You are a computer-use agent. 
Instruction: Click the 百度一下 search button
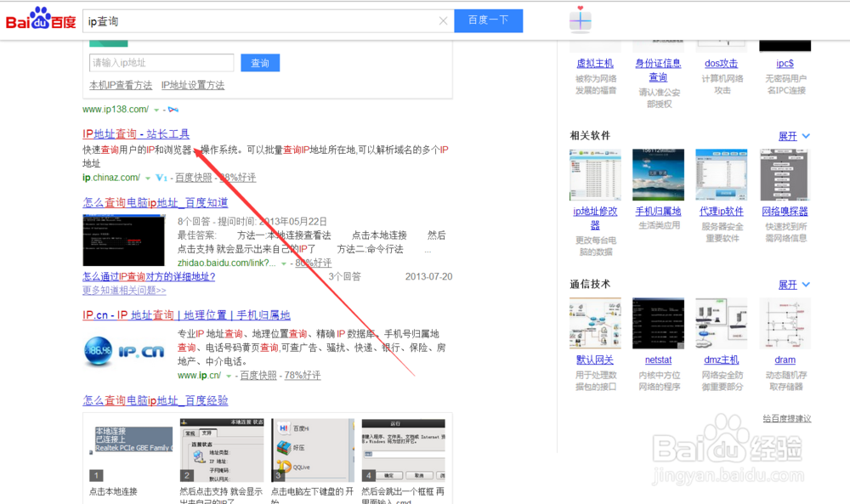[488, 20]
